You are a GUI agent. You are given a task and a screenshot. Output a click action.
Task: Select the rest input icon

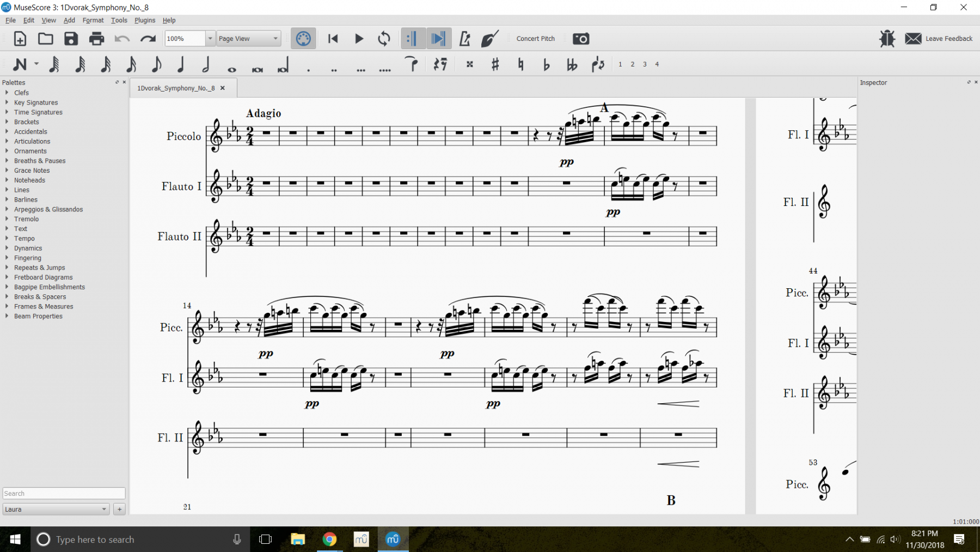pyautogui.click(x=440, y=64)
